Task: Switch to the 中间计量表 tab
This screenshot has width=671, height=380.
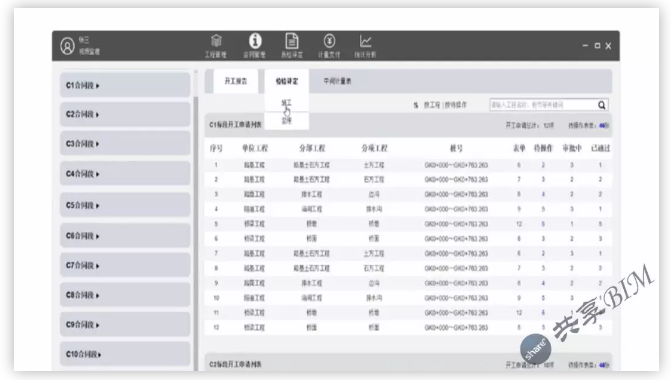Action: point(337,81)
